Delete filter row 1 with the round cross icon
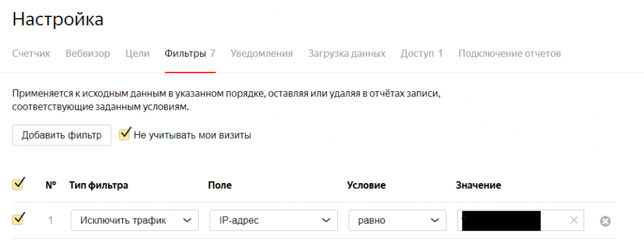644x243 pixels. point(605,221)
